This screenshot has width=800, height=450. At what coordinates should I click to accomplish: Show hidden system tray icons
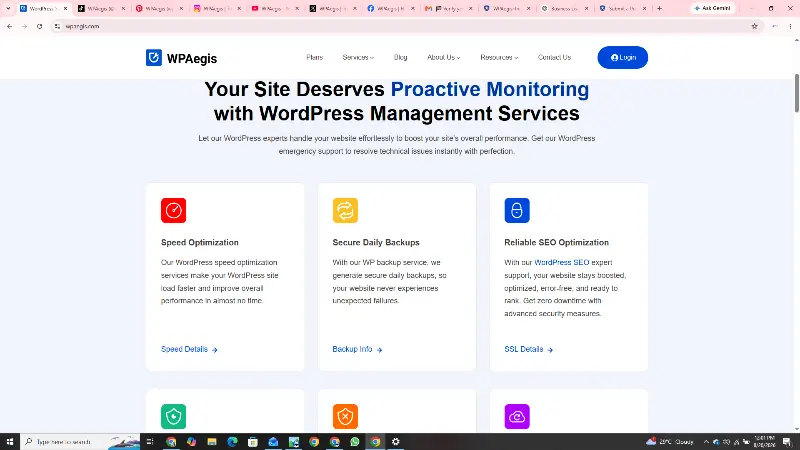coord(706,442)
